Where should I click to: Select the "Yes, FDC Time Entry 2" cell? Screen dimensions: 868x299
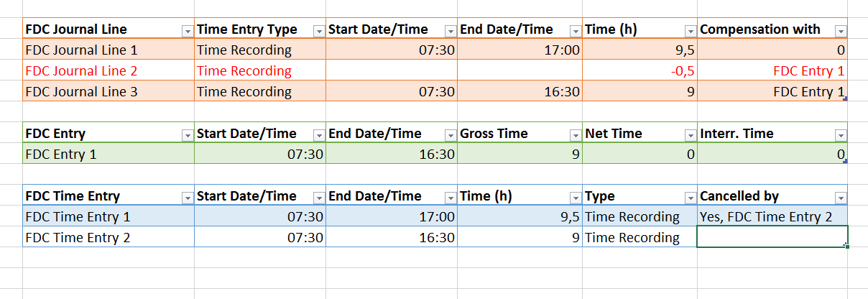(x=772, y=216)
